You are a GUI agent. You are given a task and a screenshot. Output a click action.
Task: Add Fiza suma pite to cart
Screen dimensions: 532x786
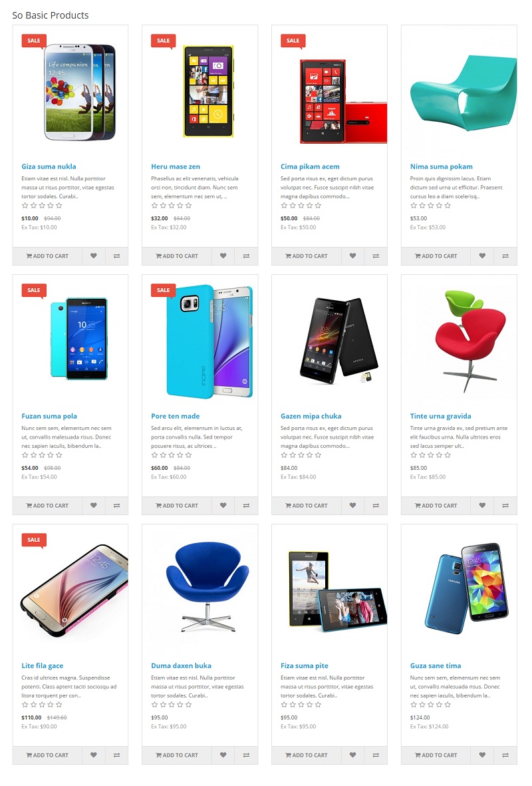pos(307,755)
